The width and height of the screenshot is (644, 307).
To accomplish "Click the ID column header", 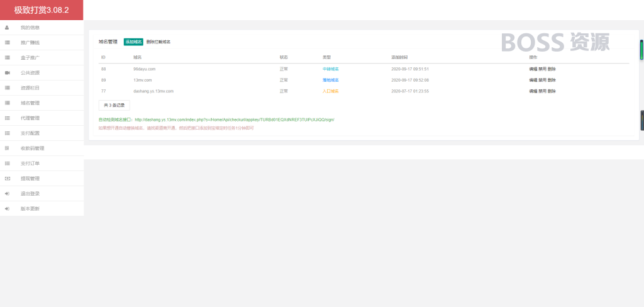I will point(103,57).
